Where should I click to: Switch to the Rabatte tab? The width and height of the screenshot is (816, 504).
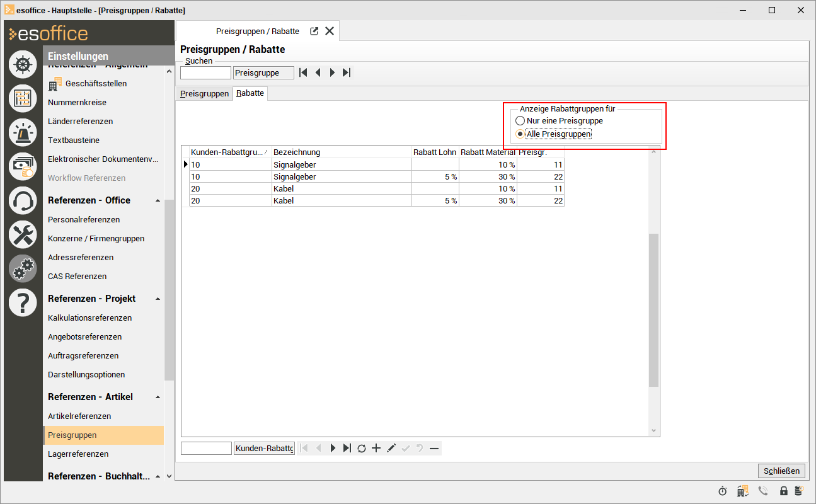250,93
